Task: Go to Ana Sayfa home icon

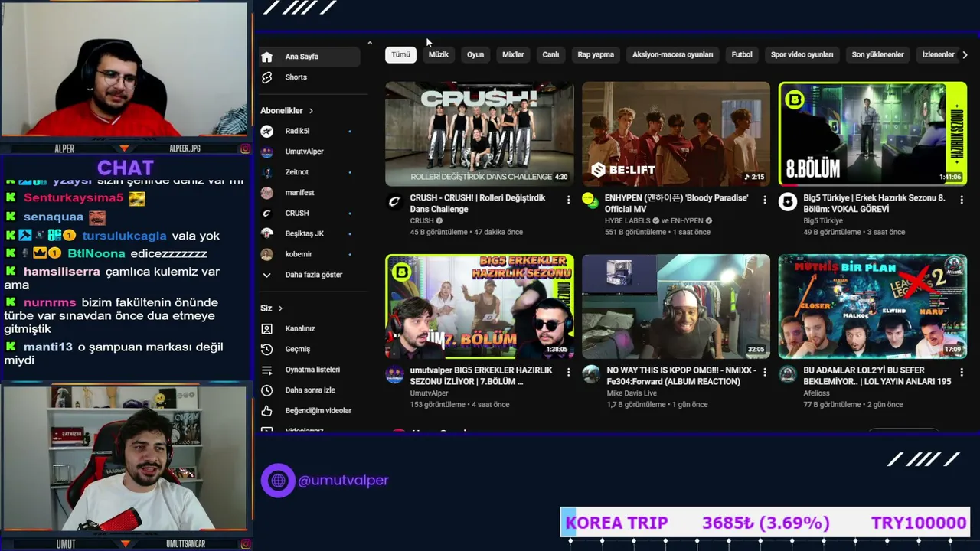Action: coord(266,57)
